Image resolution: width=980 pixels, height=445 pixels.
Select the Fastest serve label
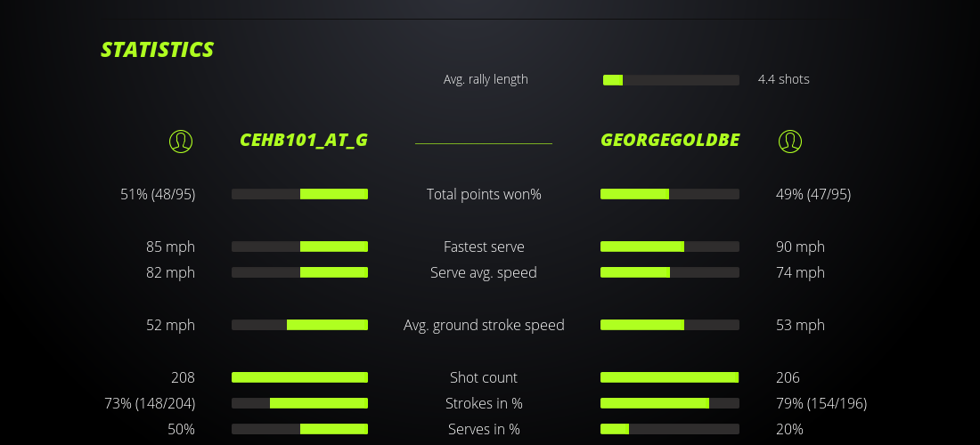[x=484, y=247]
